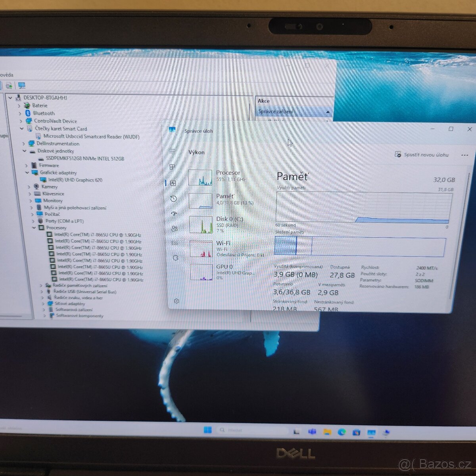Screen dimensions: 476x476
Task: Click the Složení paměti composition bar
Action: point(357,246)
